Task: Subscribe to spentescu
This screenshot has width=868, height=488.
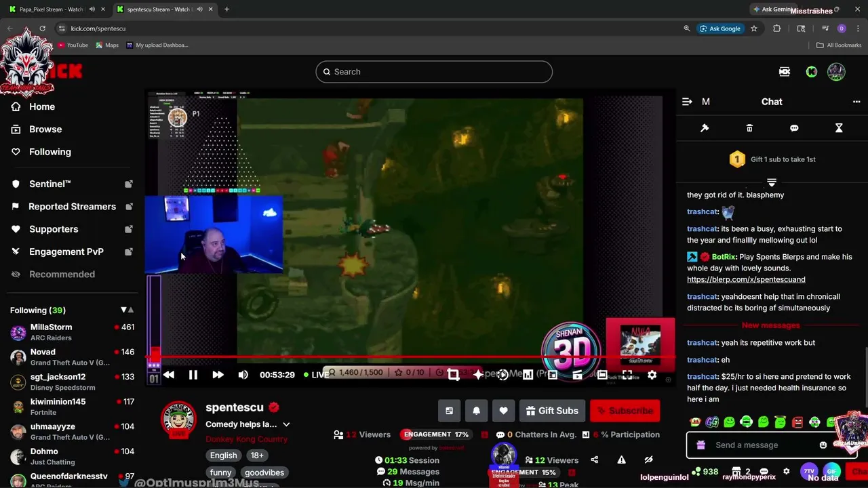Action: tap(625, 411)
